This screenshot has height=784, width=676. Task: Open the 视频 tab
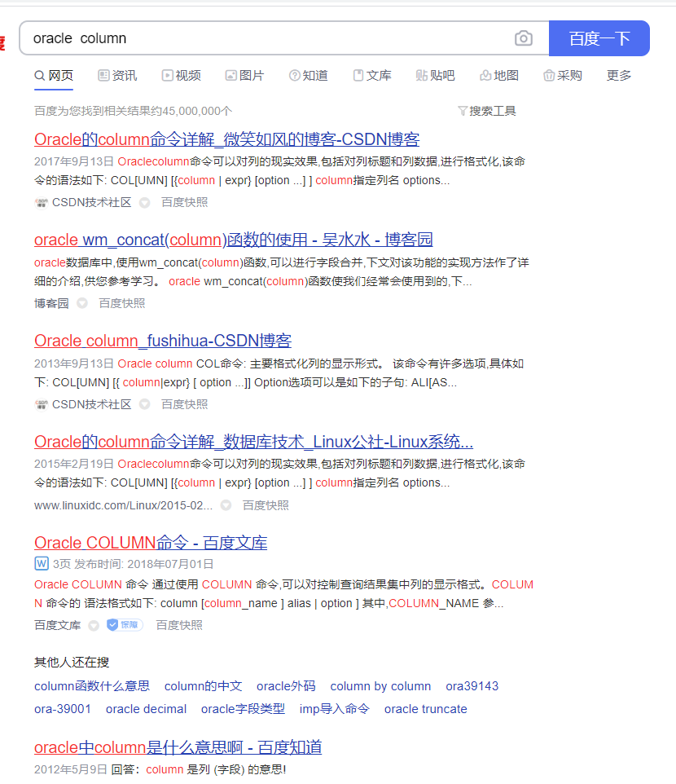click(x=182, y=76)
